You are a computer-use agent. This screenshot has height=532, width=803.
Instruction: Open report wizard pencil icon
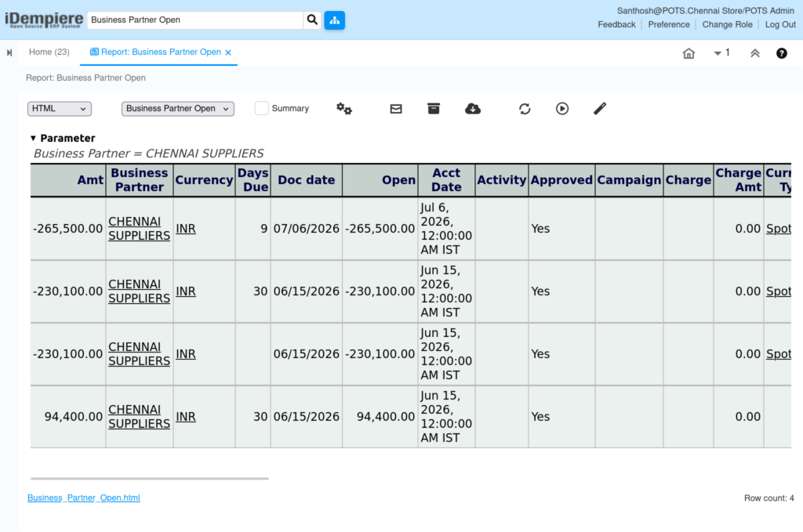[600, 108]
